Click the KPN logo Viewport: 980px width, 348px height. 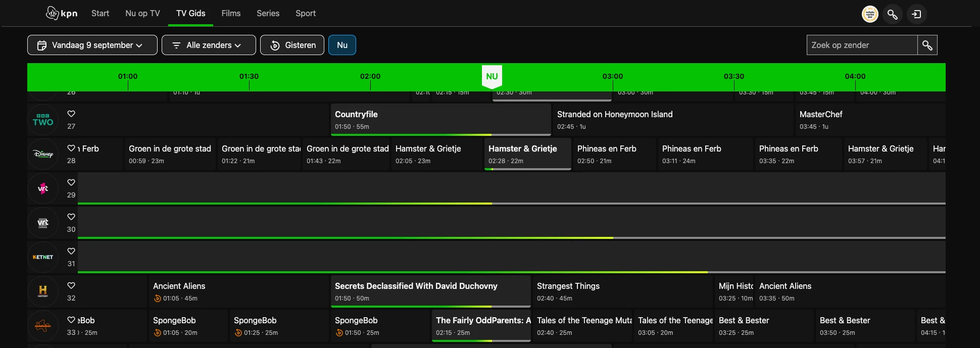tap(62, 13)
